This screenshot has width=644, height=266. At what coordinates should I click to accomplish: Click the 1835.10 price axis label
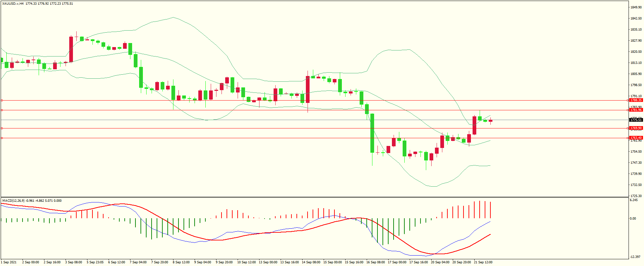point(636,30)
